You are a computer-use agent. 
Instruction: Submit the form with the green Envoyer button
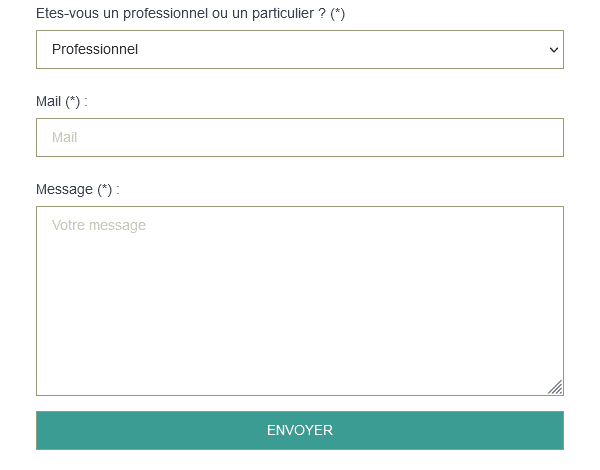[299, 430]
